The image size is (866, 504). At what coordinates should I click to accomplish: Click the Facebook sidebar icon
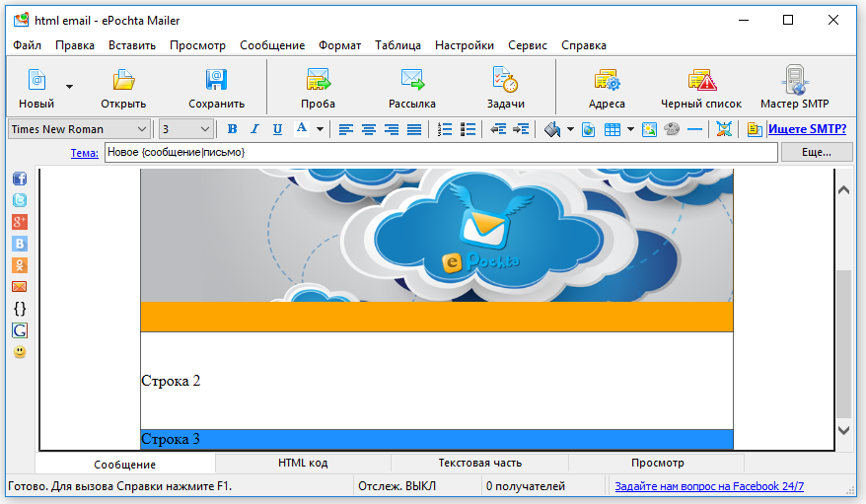(x=20, y=179)
